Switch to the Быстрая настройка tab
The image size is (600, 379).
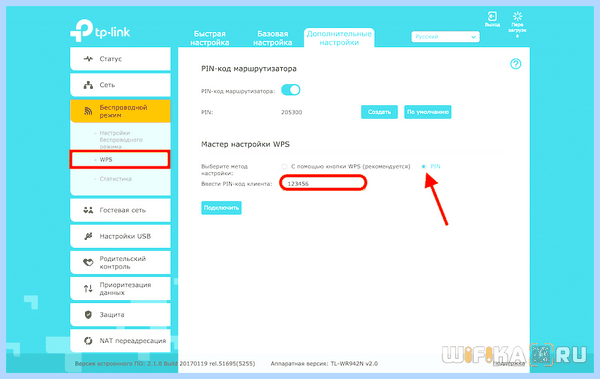209,38
